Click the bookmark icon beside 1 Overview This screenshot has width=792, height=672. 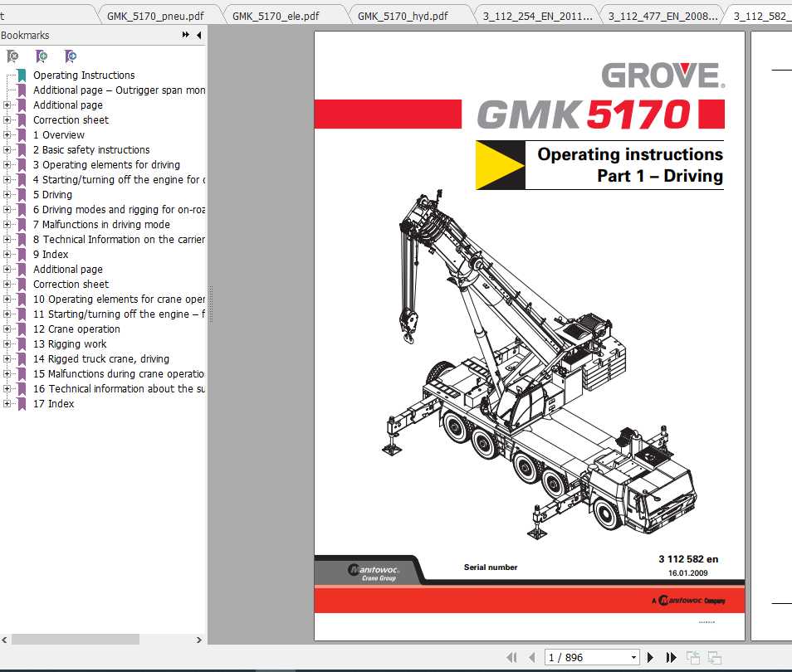pos(22,135)
